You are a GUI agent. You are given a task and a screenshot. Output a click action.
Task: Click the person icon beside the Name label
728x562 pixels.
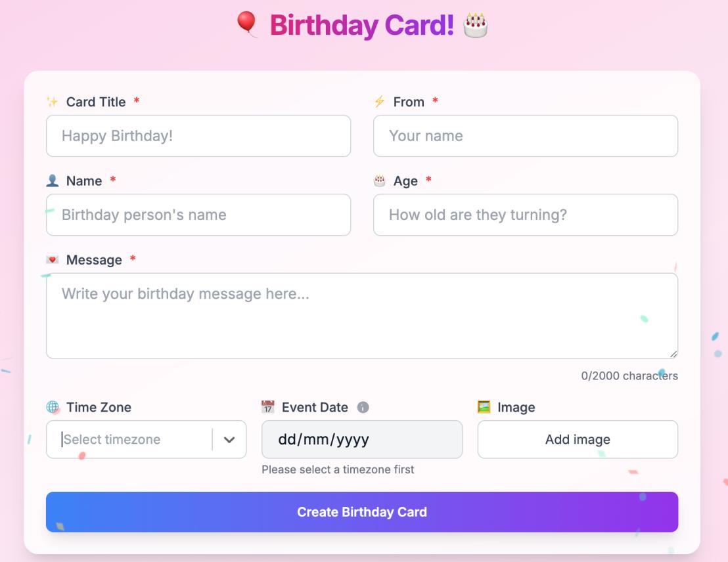point(54,181)
